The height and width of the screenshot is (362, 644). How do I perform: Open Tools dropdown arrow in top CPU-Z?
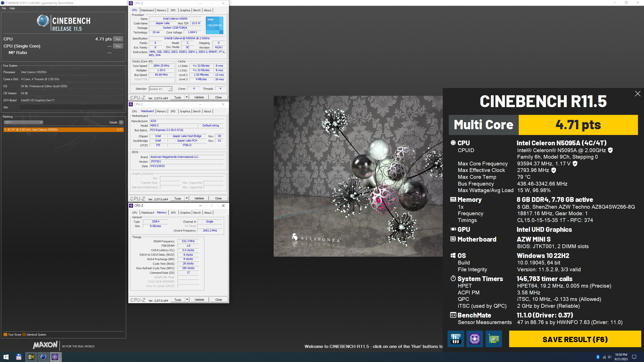[x=187, y=97]
